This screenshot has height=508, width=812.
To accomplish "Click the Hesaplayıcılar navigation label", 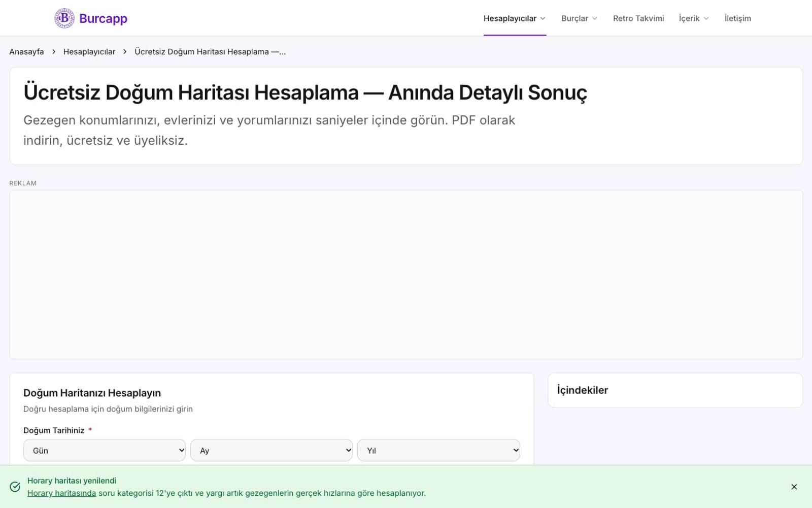I will 510,18.
